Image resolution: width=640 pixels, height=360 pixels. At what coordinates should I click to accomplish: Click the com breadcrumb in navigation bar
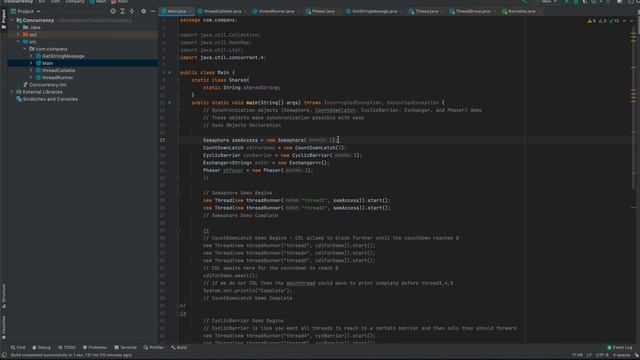pos(55,2)
